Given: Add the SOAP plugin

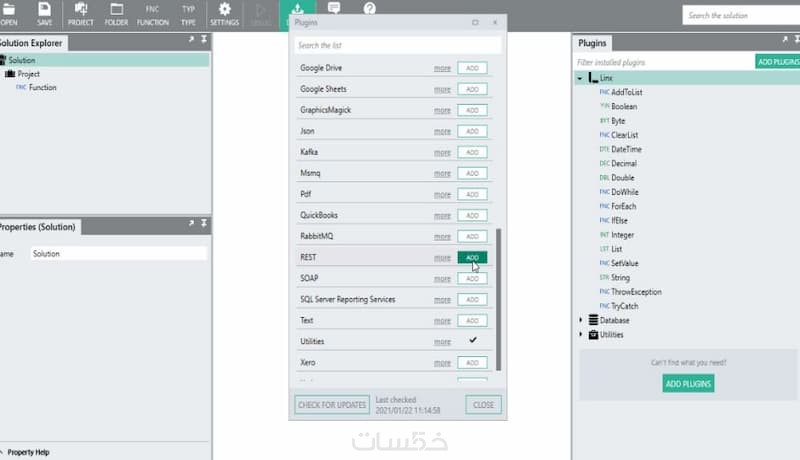Looking at the screenshot, I should (472, 278).
